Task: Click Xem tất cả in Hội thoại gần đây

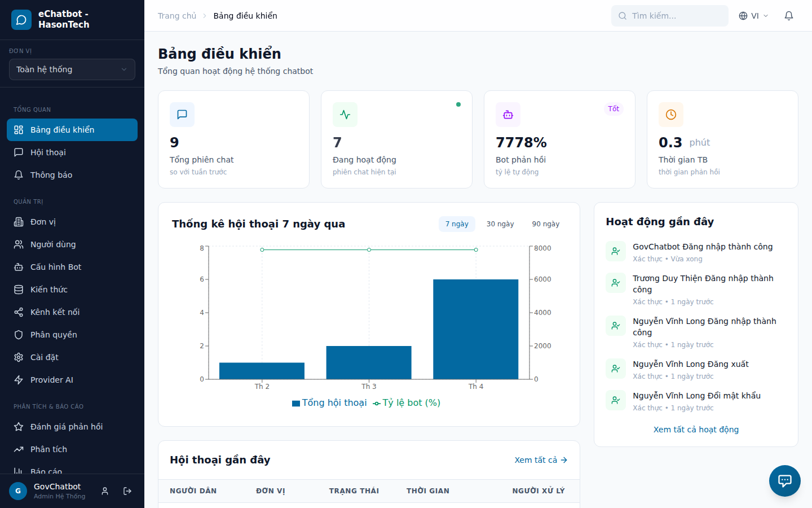Action: pos(540,459)
